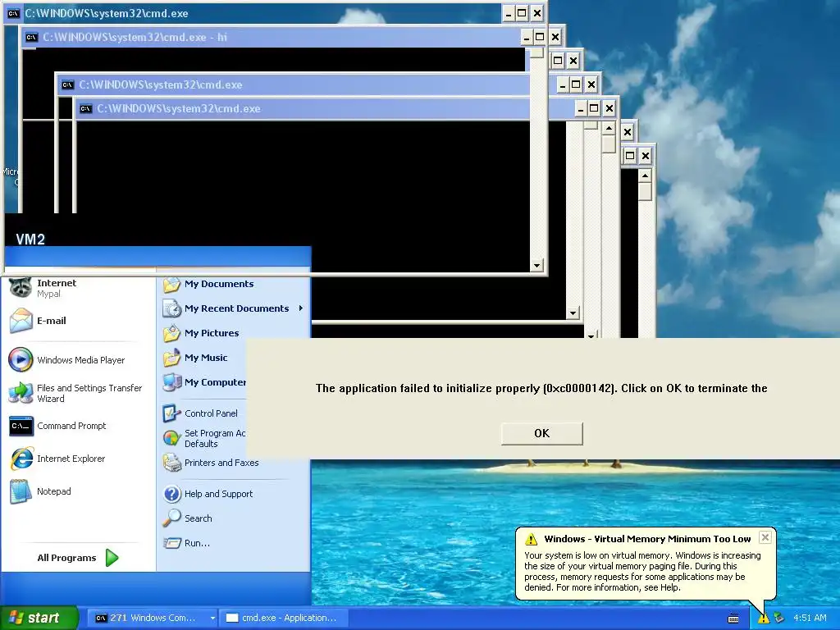The width and height of the screenshot is (840, 630).
Task: Expand All Programs list
Action: point(78,558)
